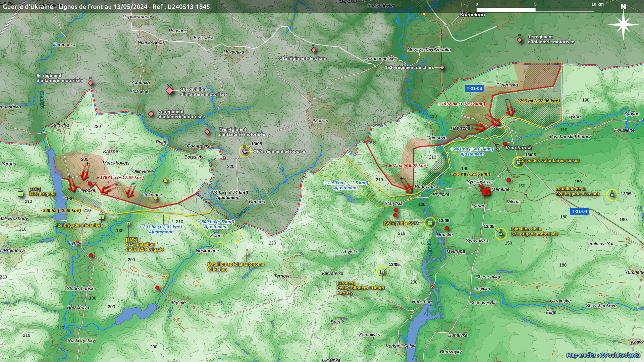
Task: Click the Vovchansk city label
Action: (x=519, y=147)
